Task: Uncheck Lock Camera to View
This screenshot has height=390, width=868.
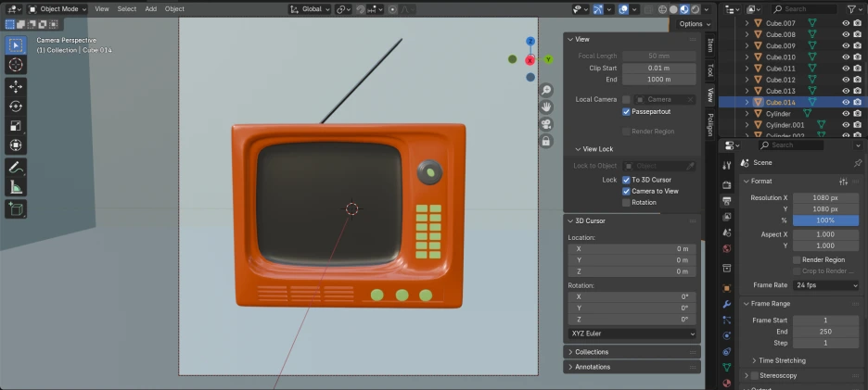Action: [x=627, y=191]
